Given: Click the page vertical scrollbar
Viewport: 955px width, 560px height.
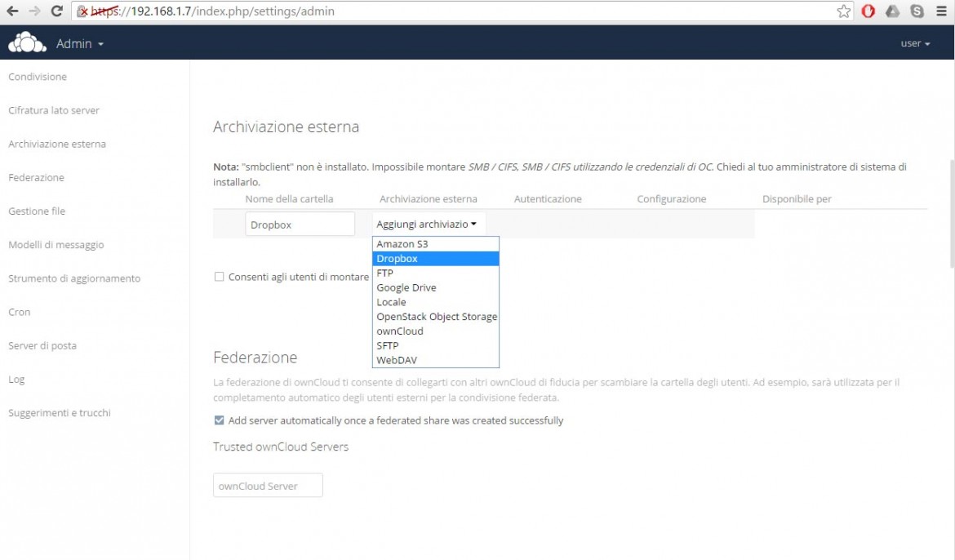Looking at the screenshot, I should (x=952, y=213).
